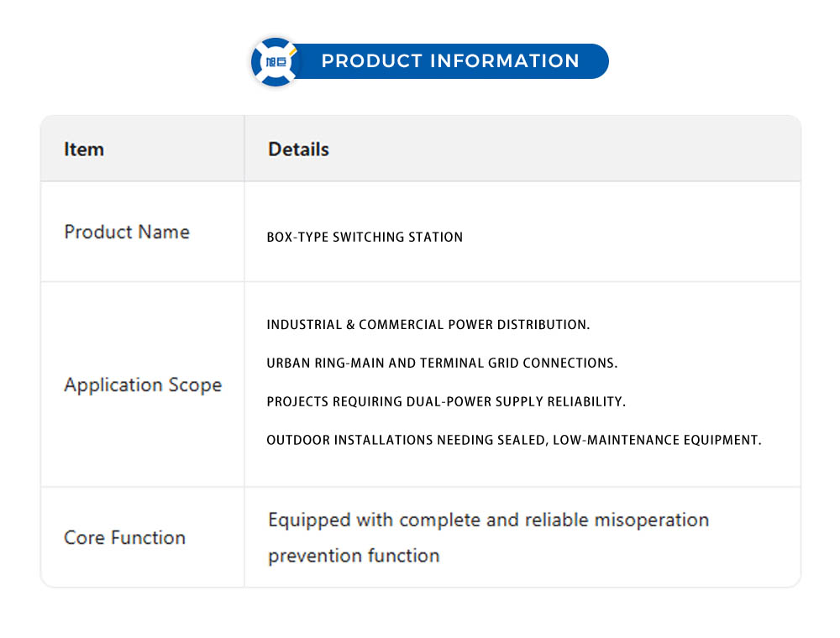
Task: Click the word misoperation in Core Function details
Action: [651, 520]
